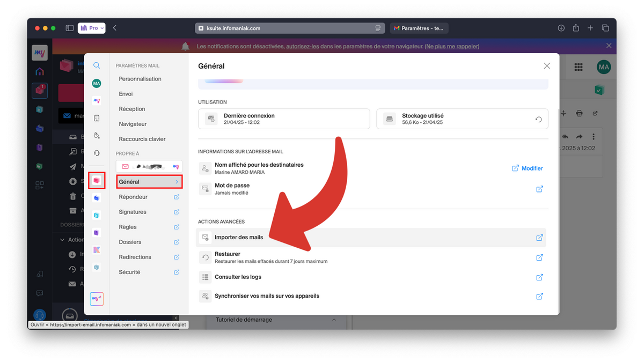The height and width of the screenshot is (362, 644).
Task: Open the apps grid icon in mail header
Action: (x=579, y=67)
